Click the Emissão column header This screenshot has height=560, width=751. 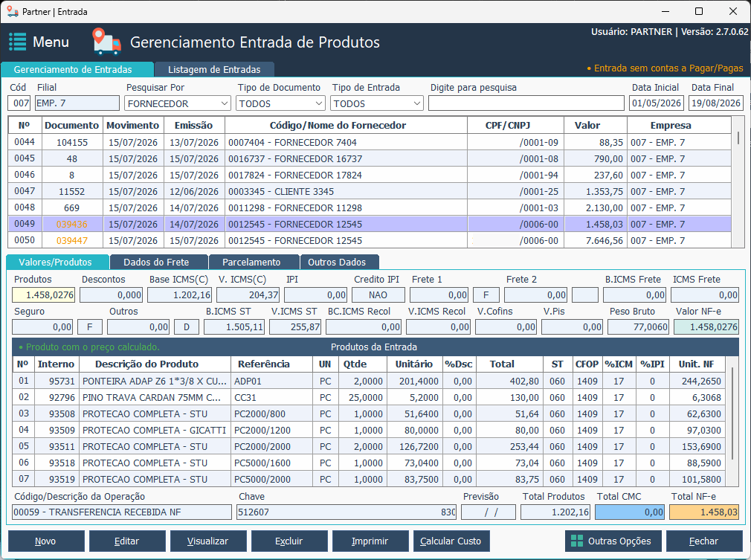[194, 126]
